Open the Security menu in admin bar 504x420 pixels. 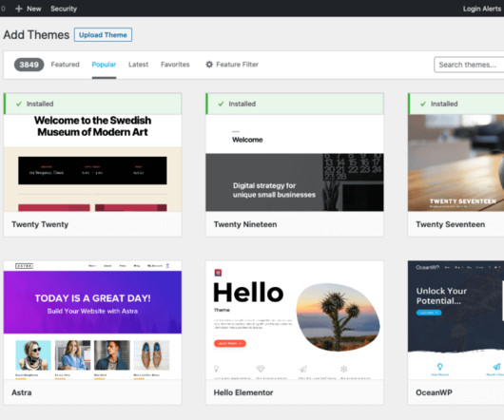click(x=64, y=9)
